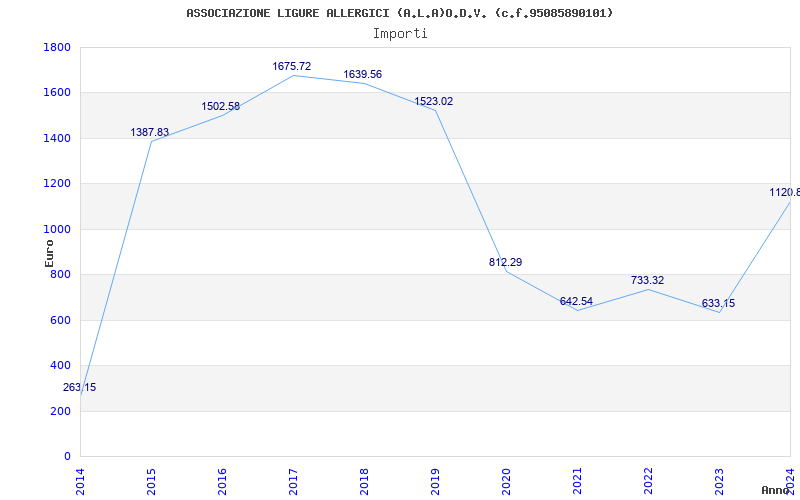Click the x-axis year 2018

coord(364,481)
